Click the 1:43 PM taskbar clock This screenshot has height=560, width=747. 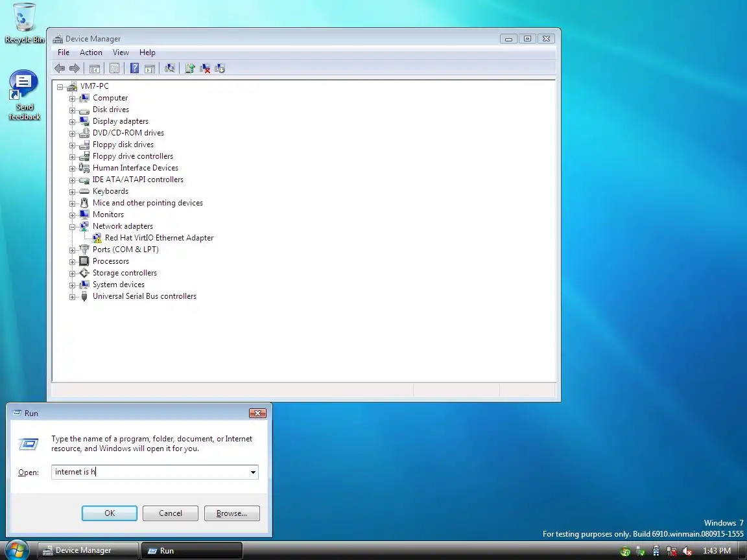coord(717,551)
